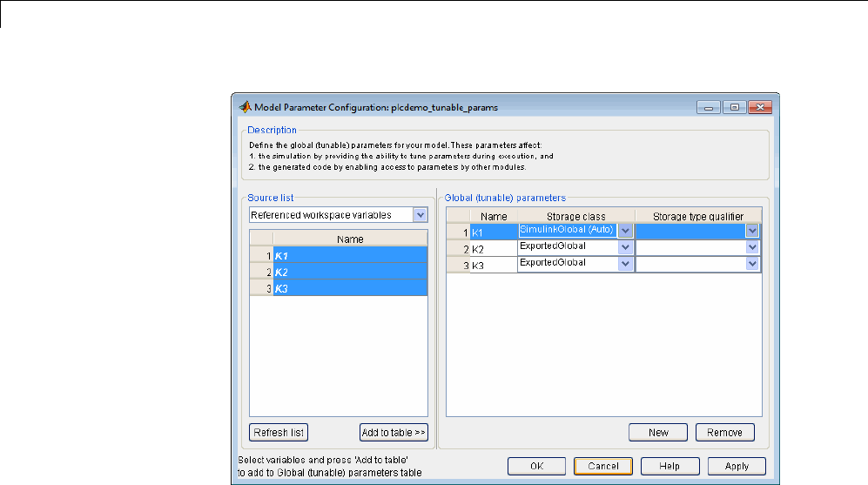Minimize the Model Parameter Configuration window
Screen dimensions: 868x485
tap(709, 107)
